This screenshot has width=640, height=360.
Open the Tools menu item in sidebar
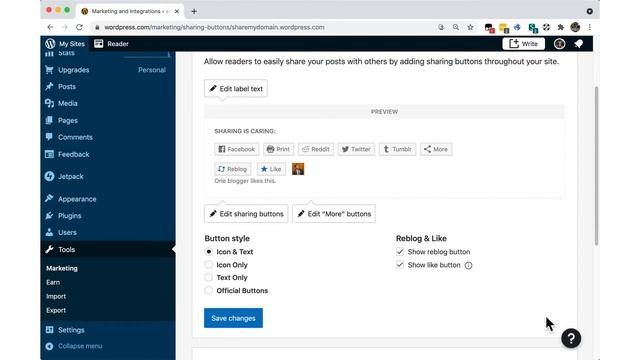pos(108,249)
